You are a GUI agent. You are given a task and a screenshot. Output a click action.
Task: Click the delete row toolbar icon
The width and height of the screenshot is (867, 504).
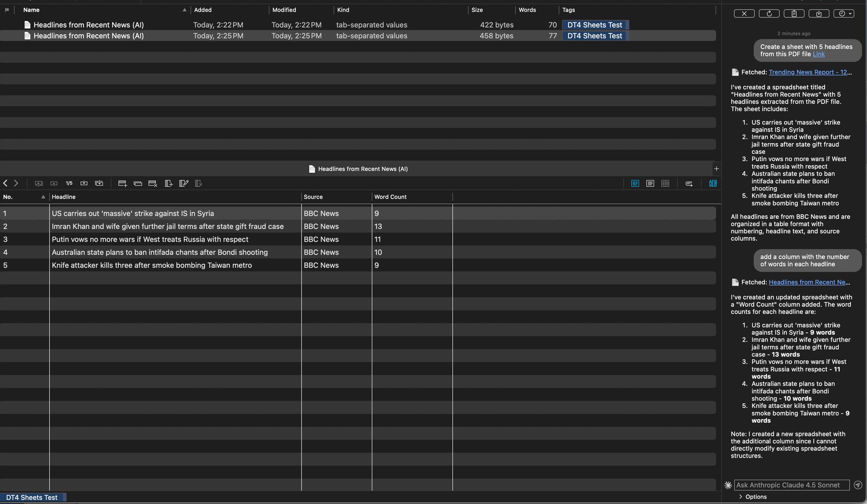click(153, 183)
